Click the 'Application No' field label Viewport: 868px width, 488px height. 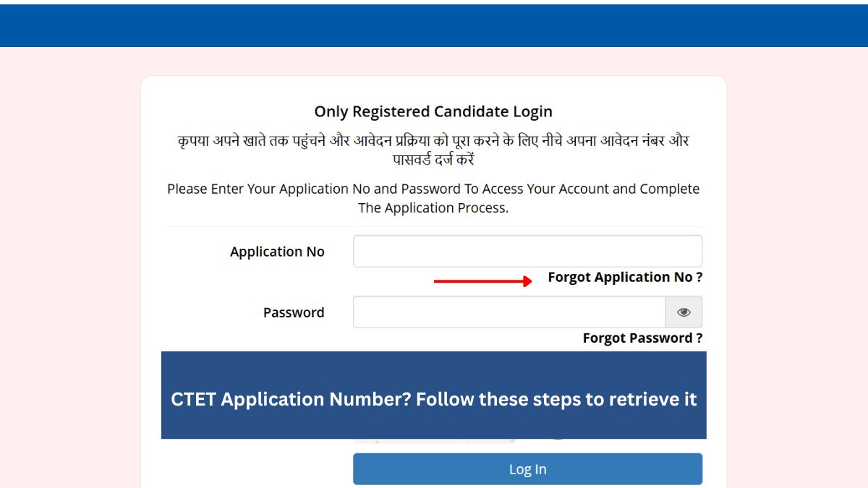[277, 252]
